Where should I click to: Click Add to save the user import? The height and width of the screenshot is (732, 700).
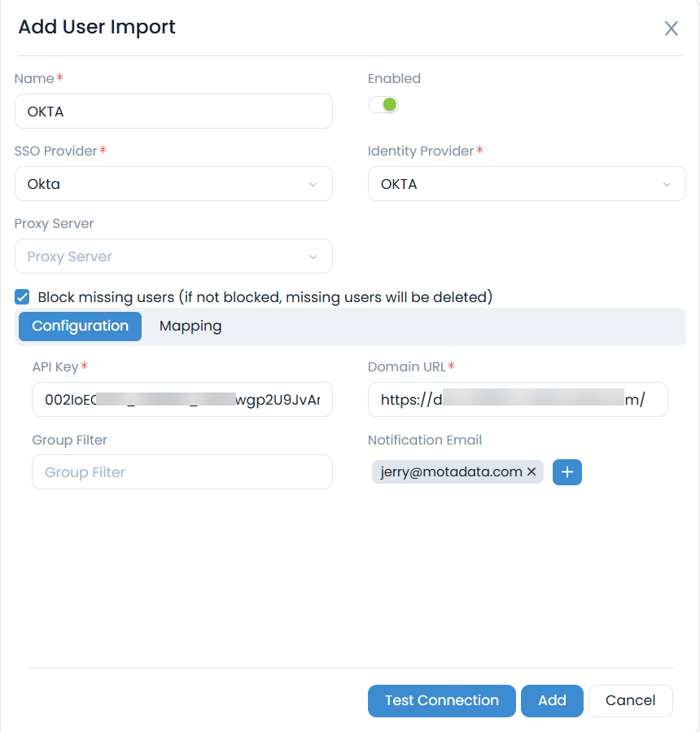point(552,700)
